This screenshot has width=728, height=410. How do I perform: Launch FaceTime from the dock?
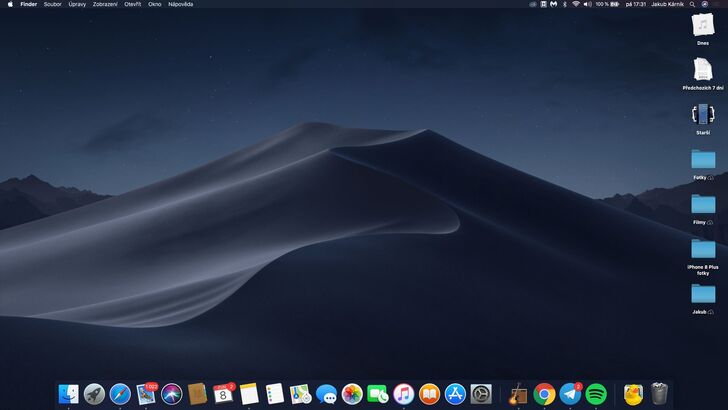[378, 394]
